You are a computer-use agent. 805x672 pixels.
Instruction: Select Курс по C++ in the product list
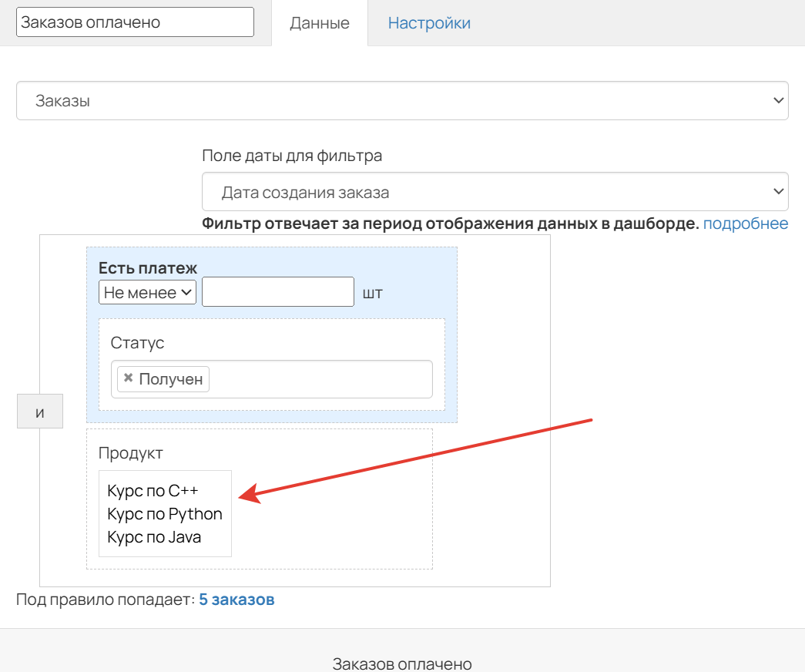tap(150, 490)
